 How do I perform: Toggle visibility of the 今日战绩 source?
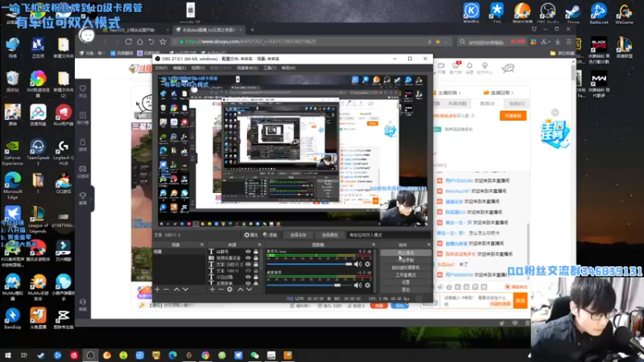pyautogui.click(x=248, y=277)
